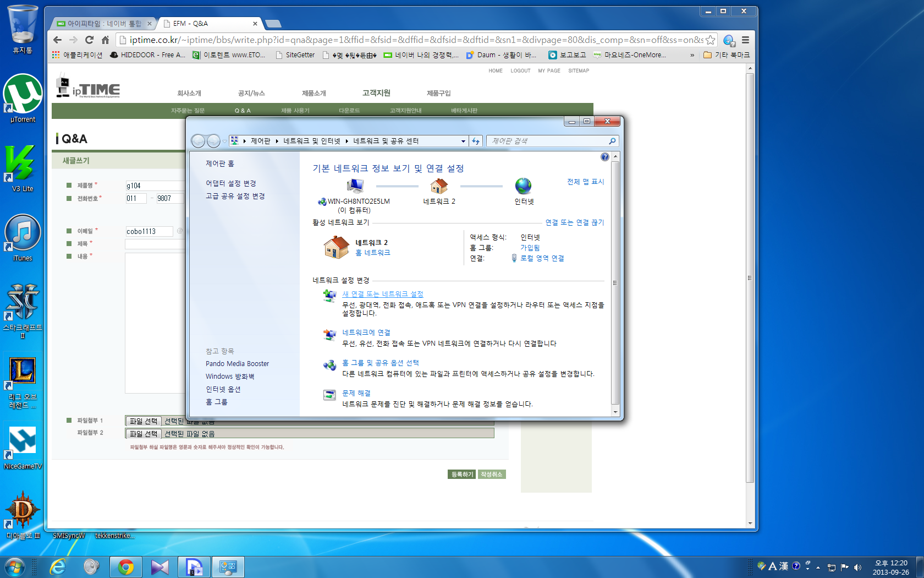Expand the Chrome bookmarks overflow chevron
This screenshot has width=924, height=578.
click(x=692, y=55)
